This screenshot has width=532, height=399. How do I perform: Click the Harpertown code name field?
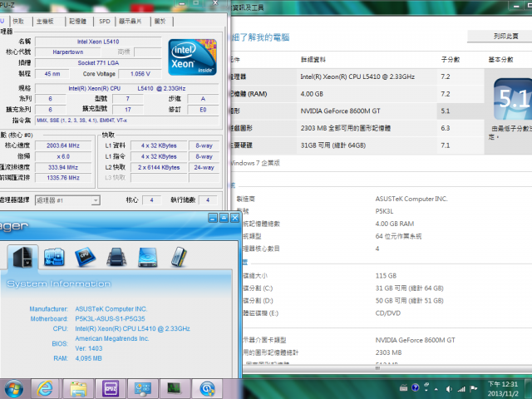click(x=68, y=52)
